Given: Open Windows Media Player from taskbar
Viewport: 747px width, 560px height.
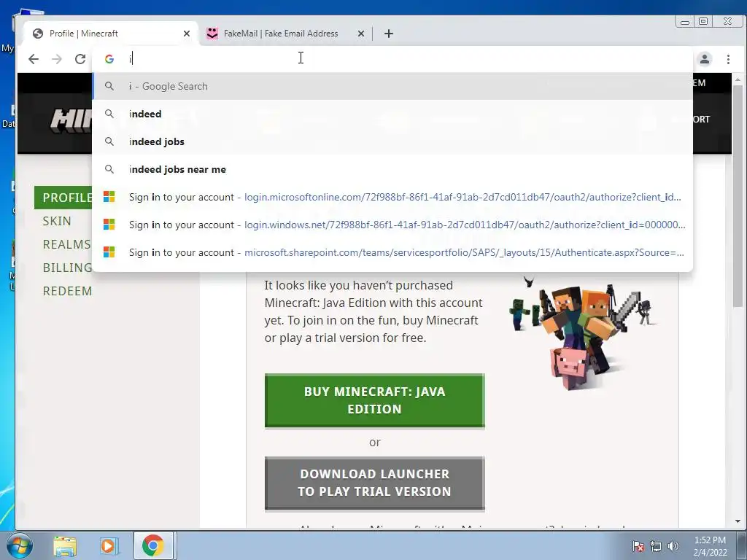Looking at the screenshot, I should tap(108, 546).
